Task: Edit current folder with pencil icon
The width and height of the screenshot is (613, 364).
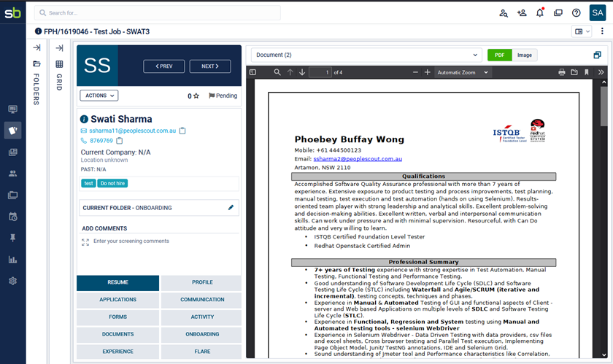Action: [231, 208]
